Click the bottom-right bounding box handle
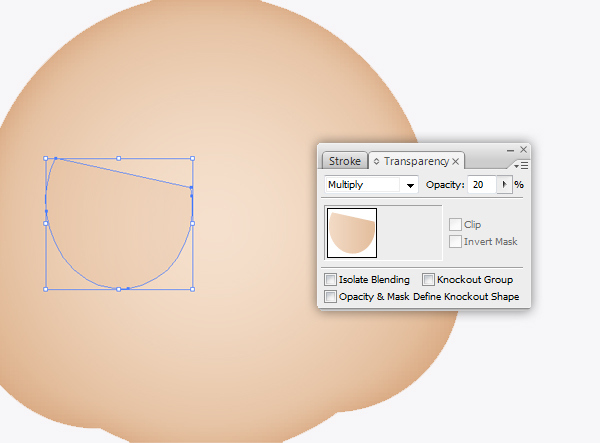600x443 pixels. pyautogui.click(x=192, y=289)
